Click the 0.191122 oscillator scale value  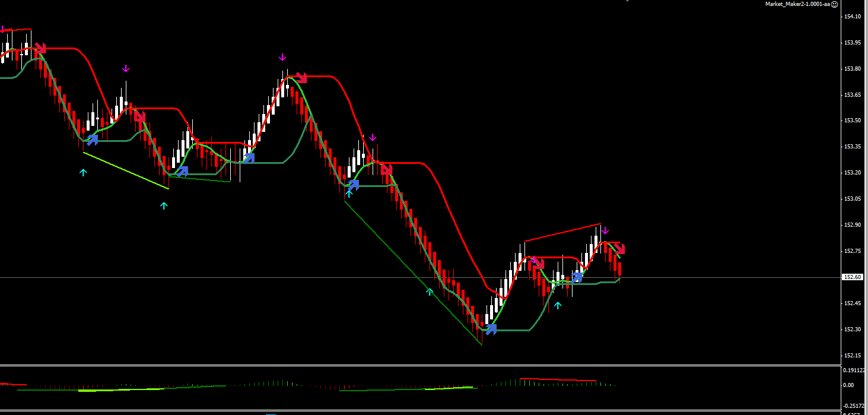[x=855, y=370]
